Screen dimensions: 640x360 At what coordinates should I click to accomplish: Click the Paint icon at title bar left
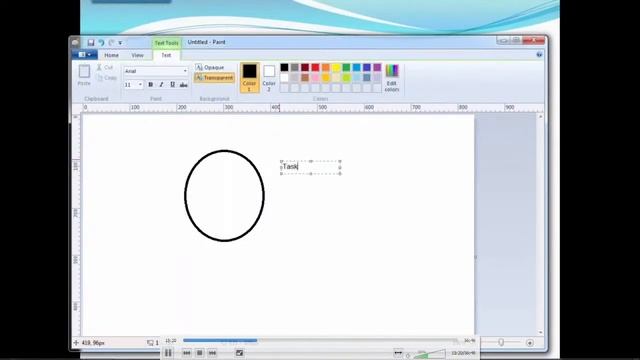pos(76,42)
